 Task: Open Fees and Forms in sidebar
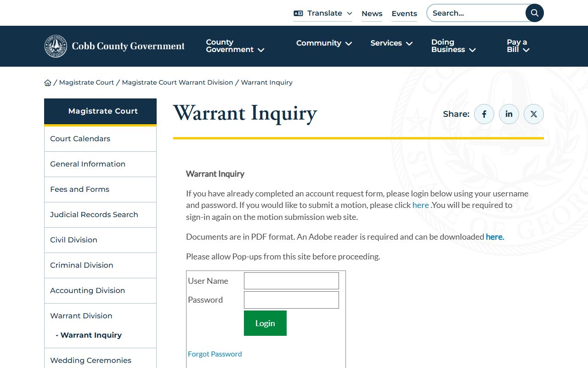coord(100,190)
